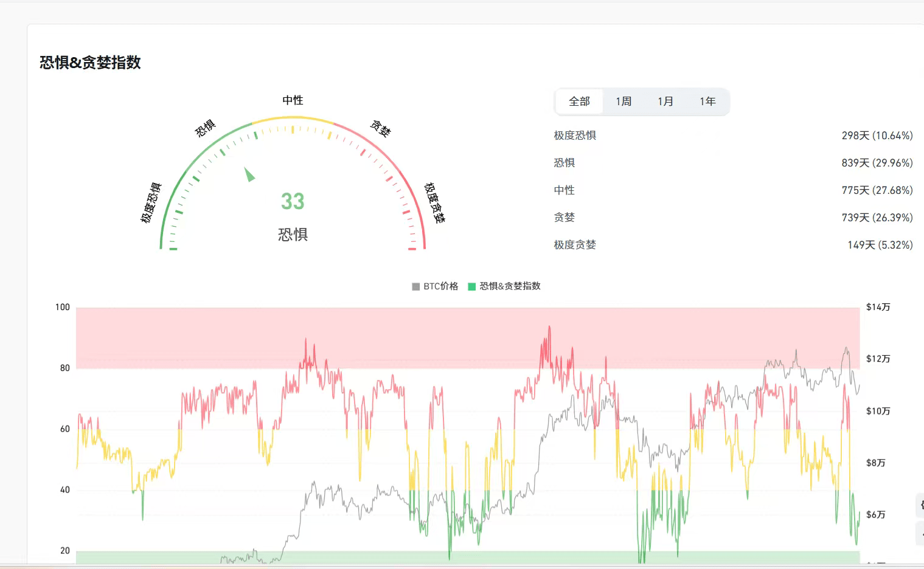The width and height of the screenshot is (924, 569).
Task: Click the upper floating button at right edge
Action: tap(920, 505)
